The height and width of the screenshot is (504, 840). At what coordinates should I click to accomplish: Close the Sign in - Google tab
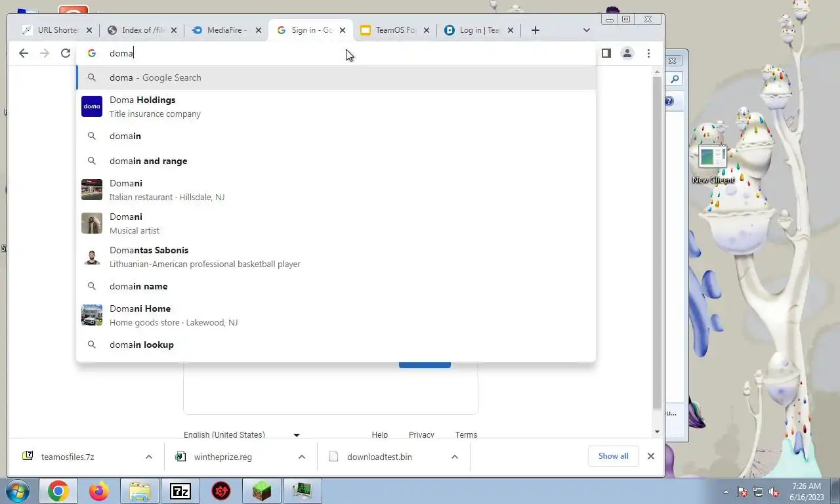coord(343,30)
